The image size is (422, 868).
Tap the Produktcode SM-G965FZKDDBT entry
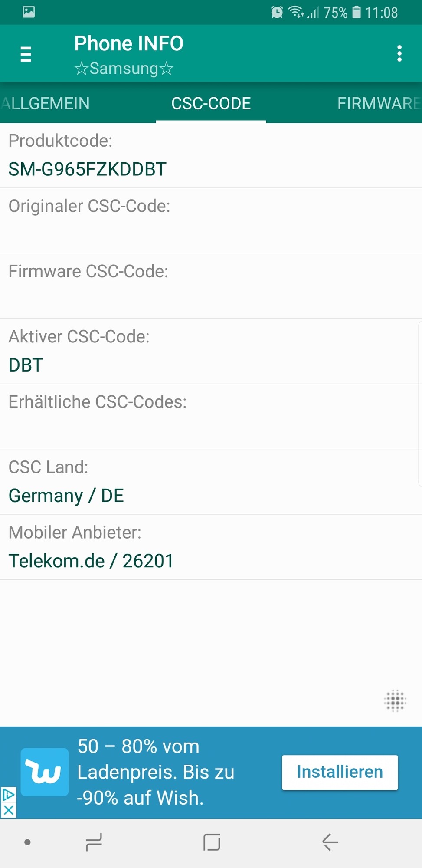(211, 155)
